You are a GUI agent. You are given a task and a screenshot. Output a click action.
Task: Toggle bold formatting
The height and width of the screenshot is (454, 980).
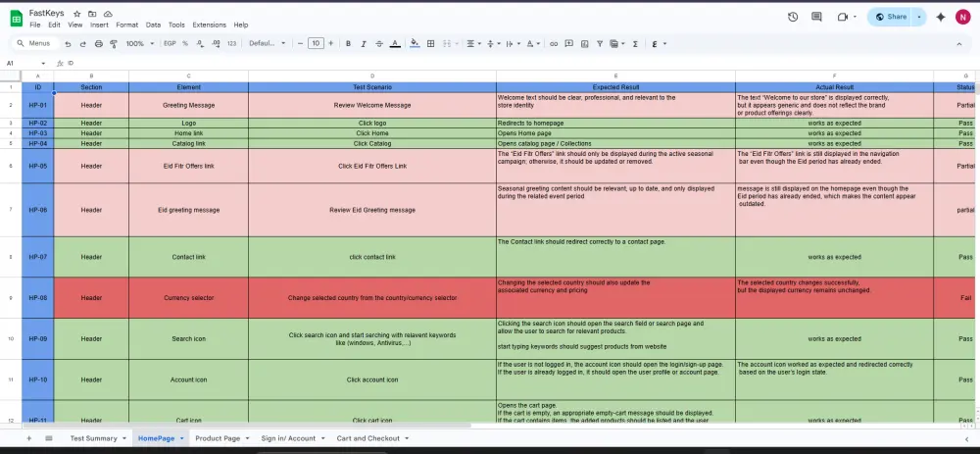(348, 44)
